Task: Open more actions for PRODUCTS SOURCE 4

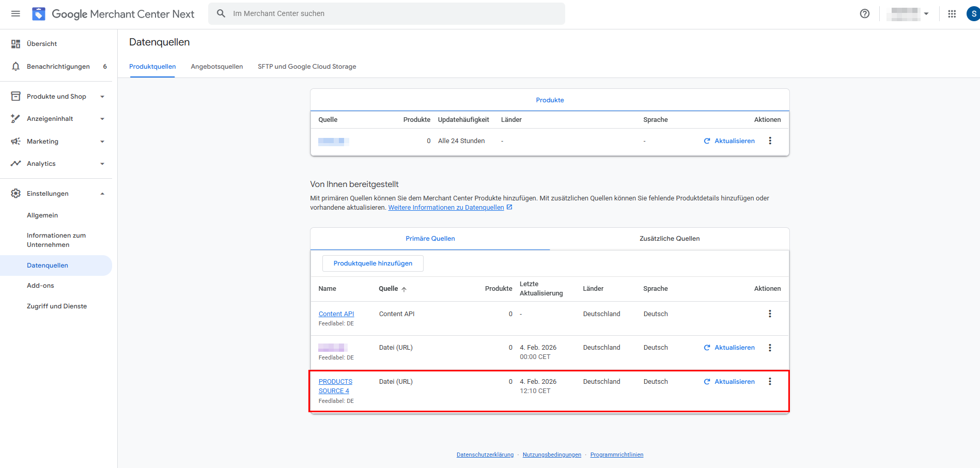Action: (770, 382)
